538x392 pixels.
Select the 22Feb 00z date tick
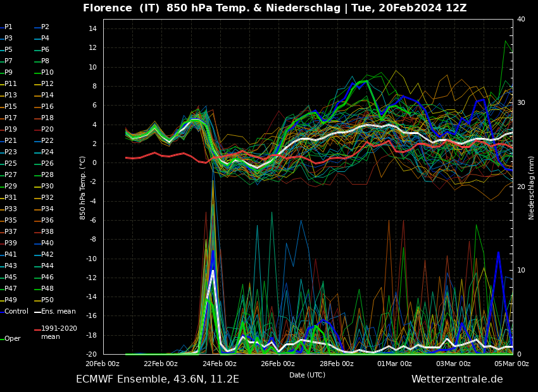(x=161, y=364)
